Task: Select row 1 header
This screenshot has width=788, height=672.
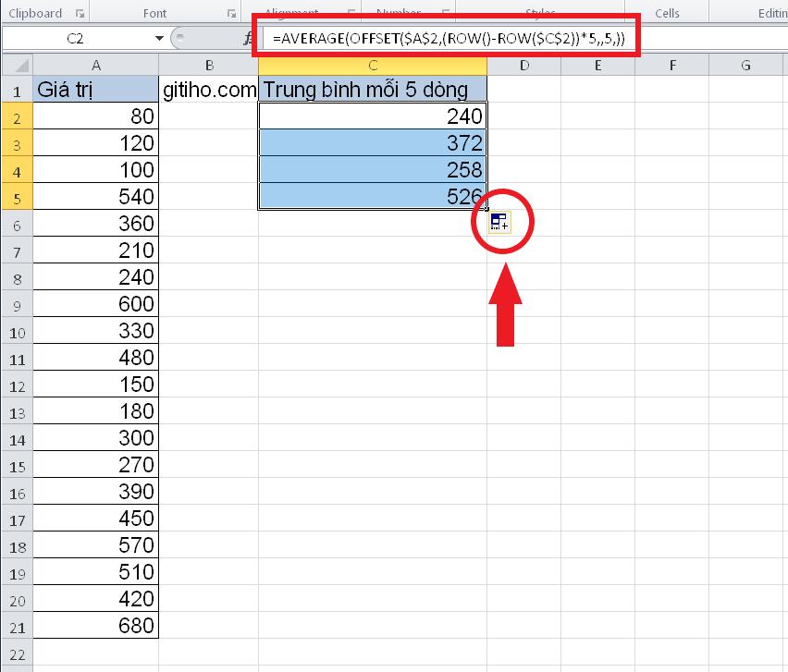Action: [x=17, y=89]
